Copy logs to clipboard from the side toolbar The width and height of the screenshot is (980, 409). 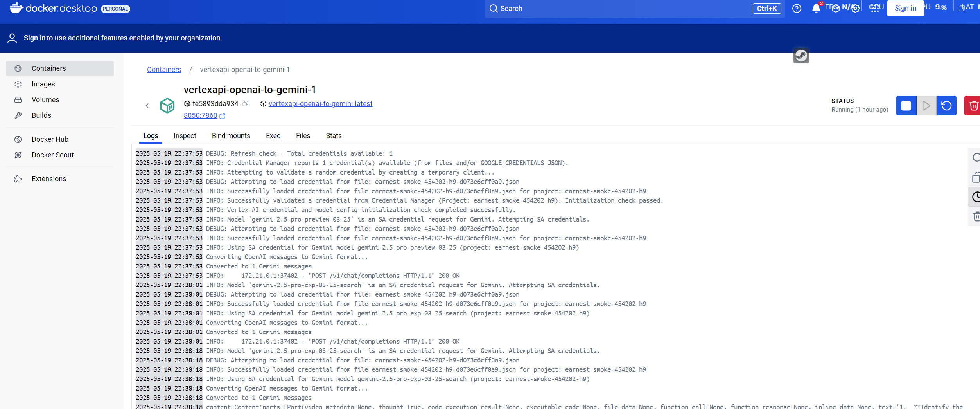(x=976, y=178)
